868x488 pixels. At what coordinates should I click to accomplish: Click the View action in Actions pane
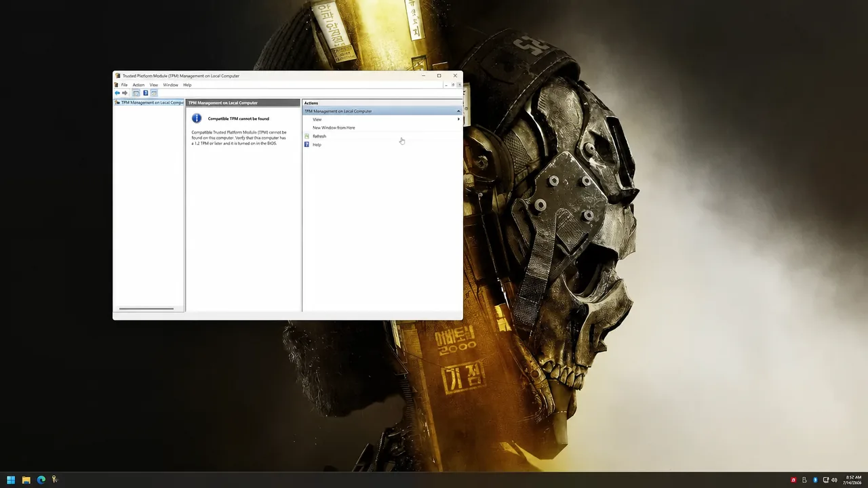[317, 119]
